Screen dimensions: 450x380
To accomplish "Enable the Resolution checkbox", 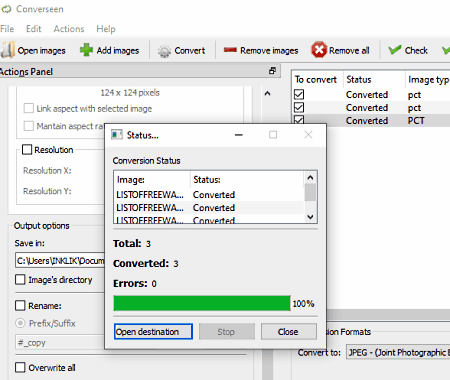I will (x=27, y=149).
